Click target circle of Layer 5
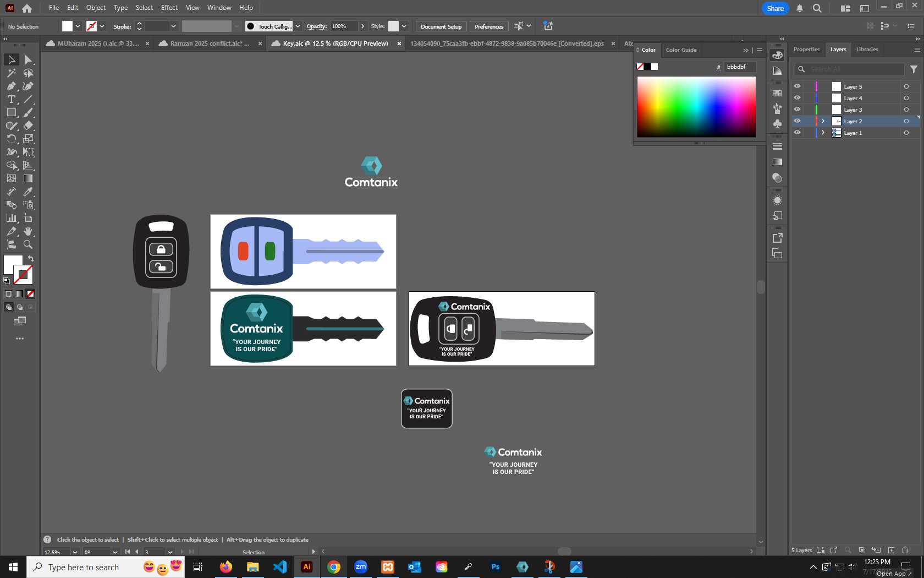This screenshot has height=578, width=924. click(906, 86)
